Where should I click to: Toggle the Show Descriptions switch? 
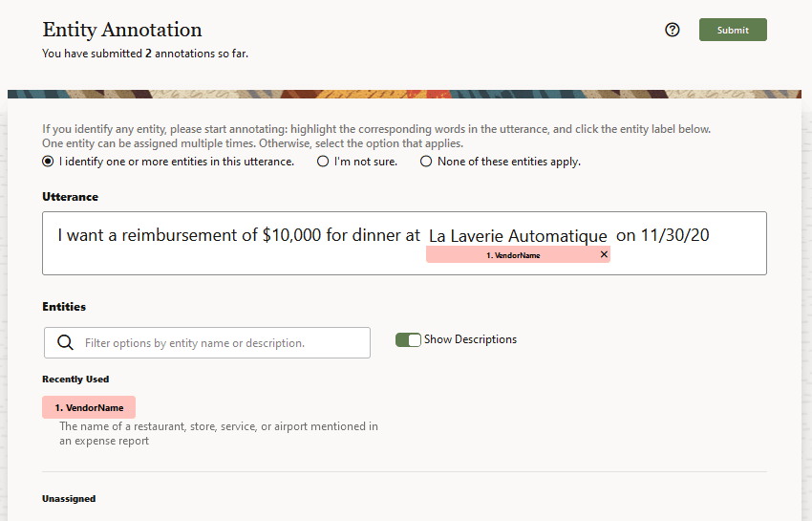click(408, 339)
